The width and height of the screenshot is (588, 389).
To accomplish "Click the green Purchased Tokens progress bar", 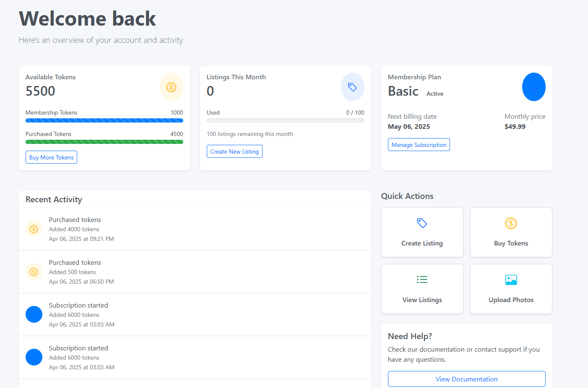I will pos(104,142).
